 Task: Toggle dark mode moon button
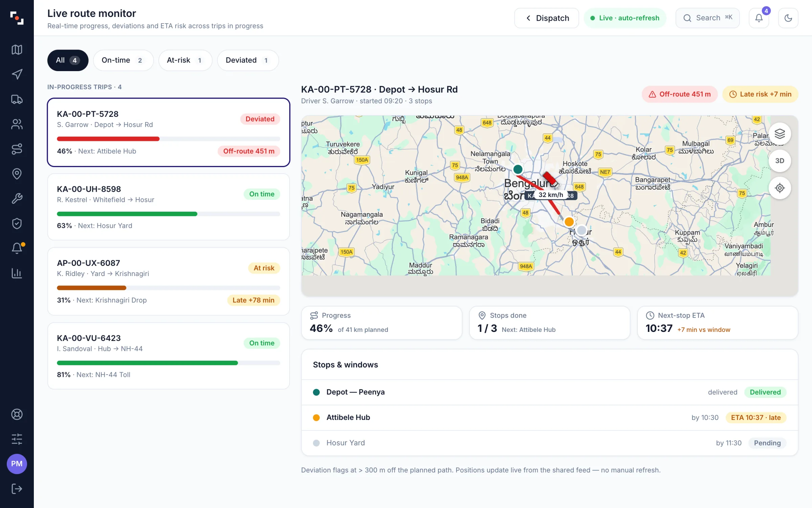[x=788, y=18]
